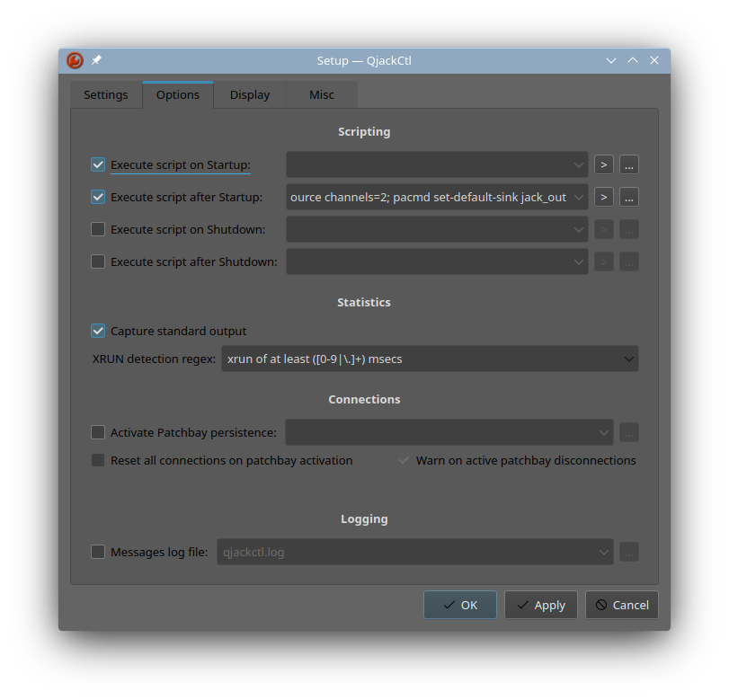Apply the current settings
The height and width of the screenshot is (700, 729).
[540, 605]
